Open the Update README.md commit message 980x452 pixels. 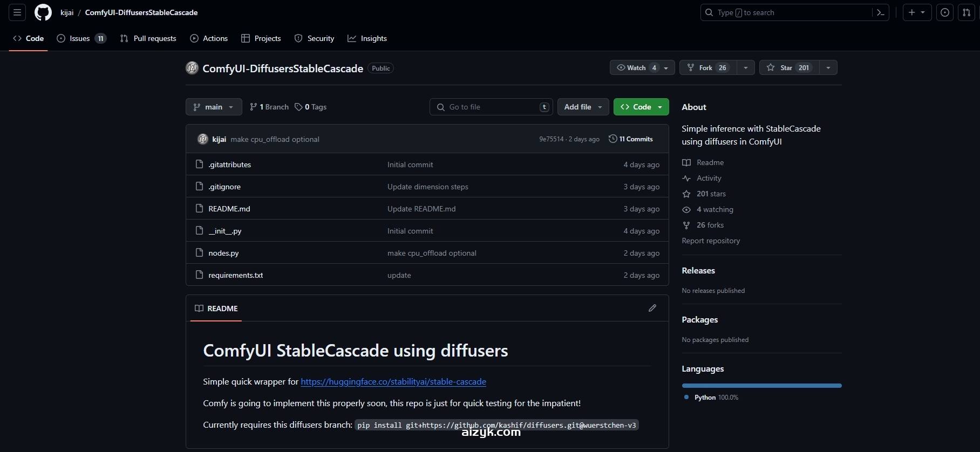[x=421, y=209]
